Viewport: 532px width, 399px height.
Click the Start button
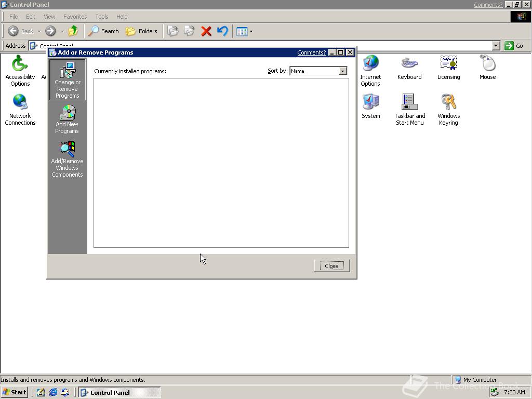pyautogui.click(x=14, y=392)
